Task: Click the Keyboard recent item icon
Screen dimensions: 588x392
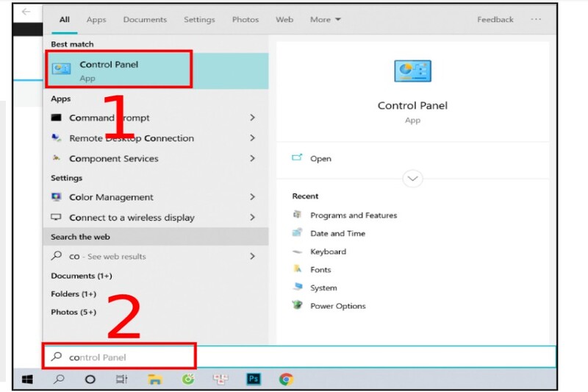Action: tap(297, 252)
